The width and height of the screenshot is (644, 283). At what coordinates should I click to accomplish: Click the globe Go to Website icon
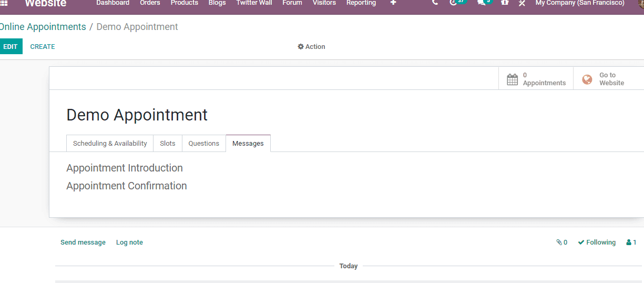587,79
